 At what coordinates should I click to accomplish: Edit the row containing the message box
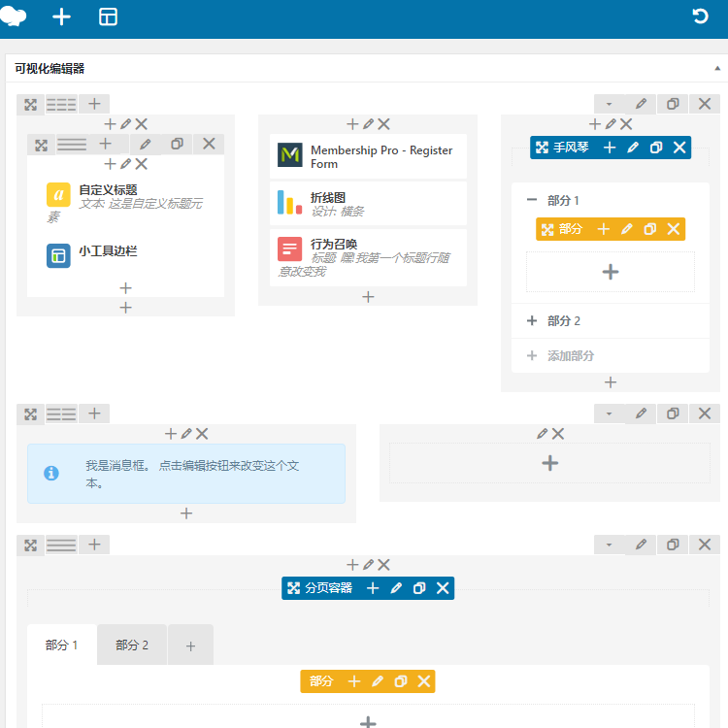641,414
